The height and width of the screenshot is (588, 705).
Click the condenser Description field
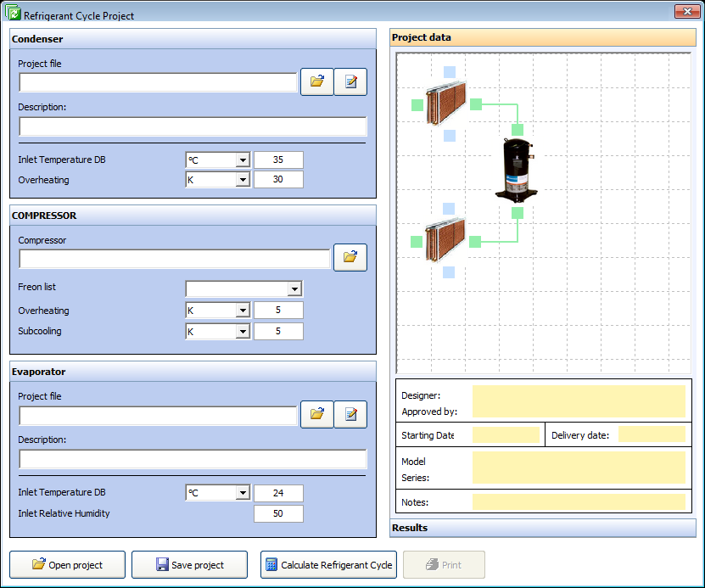(193, 126)
